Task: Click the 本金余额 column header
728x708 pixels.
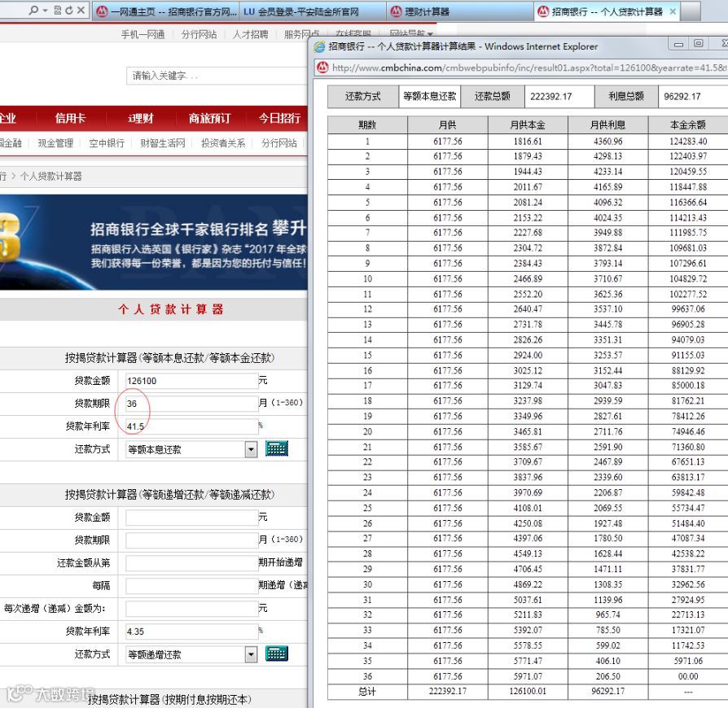Action: [x=688, y=125]
